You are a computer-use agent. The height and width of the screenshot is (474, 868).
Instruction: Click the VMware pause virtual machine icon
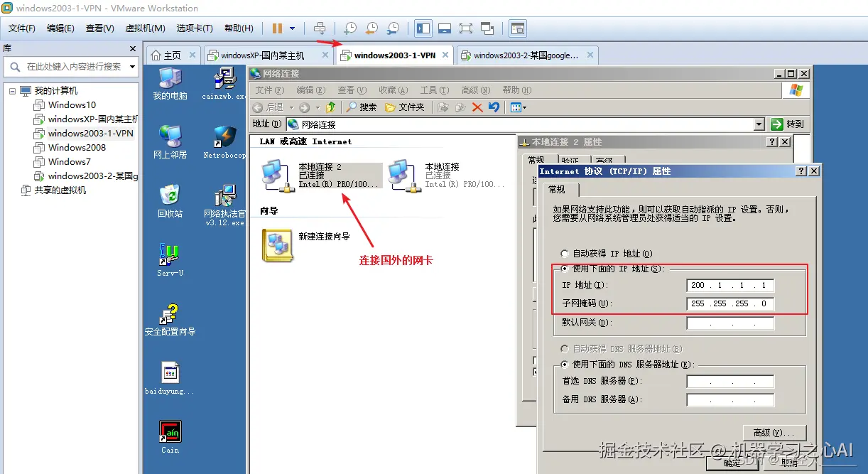point(277,28)
